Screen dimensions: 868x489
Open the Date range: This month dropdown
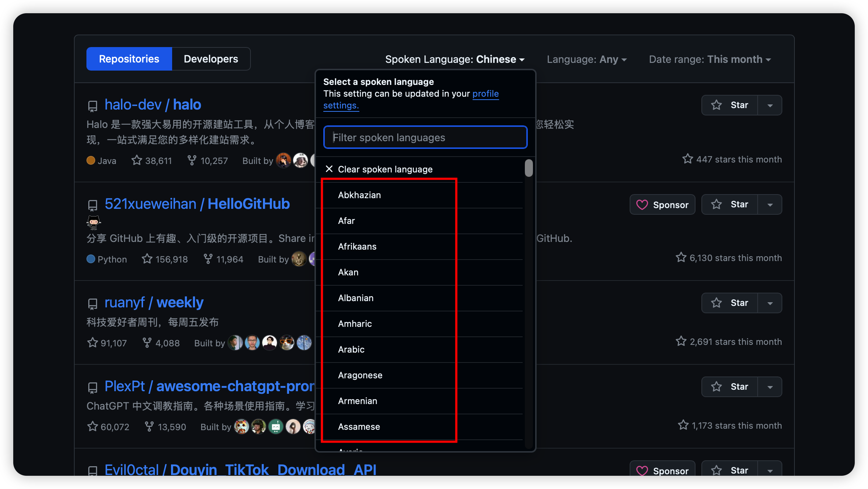click(x=710, y=59)
